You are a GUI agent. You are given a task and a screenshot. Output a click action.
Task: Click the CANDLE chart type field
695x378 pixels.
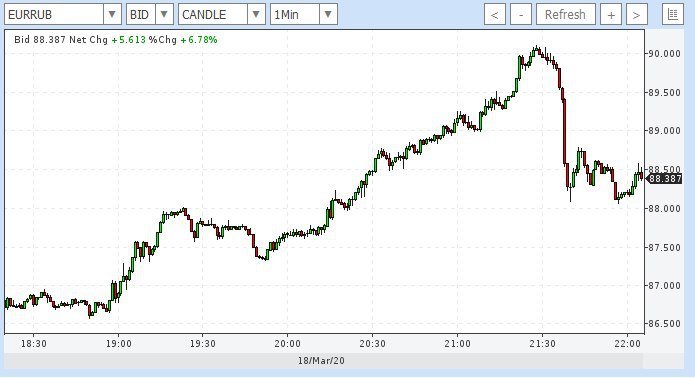pyautogui.click(x=213, y=15)
